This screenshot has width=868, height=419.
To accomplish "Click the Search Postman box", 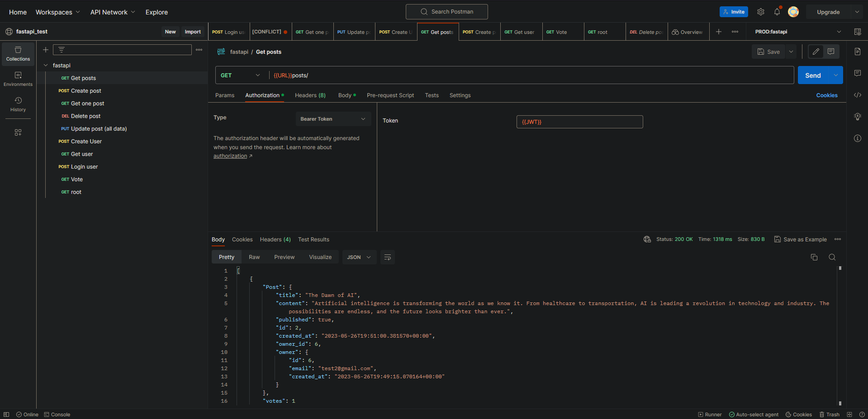I will click(x=447, y=12).
